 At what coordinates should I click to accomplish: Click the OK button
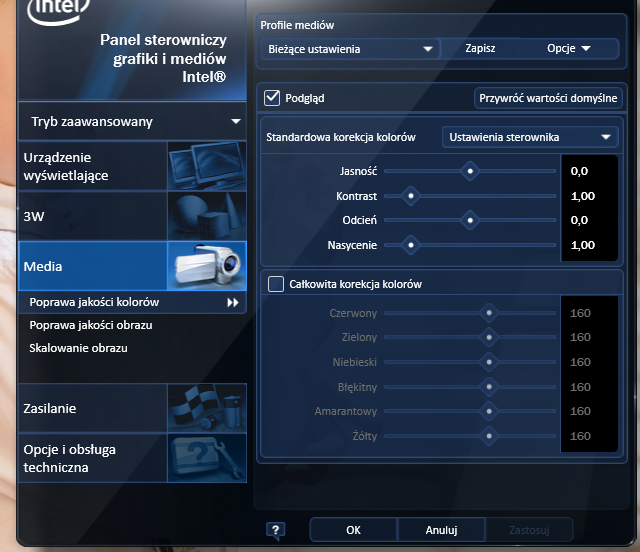(x=353, y=530)
